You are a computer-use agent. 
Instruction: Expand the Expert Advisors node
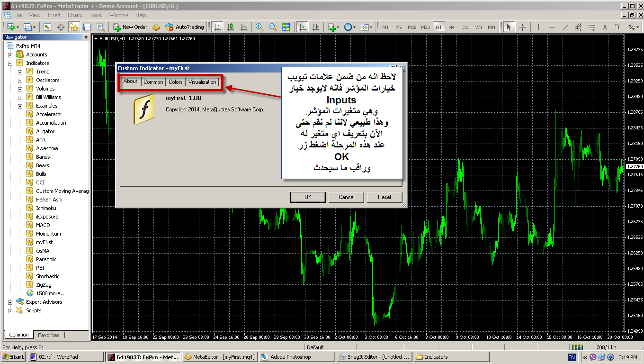click(x=10, y=302)
